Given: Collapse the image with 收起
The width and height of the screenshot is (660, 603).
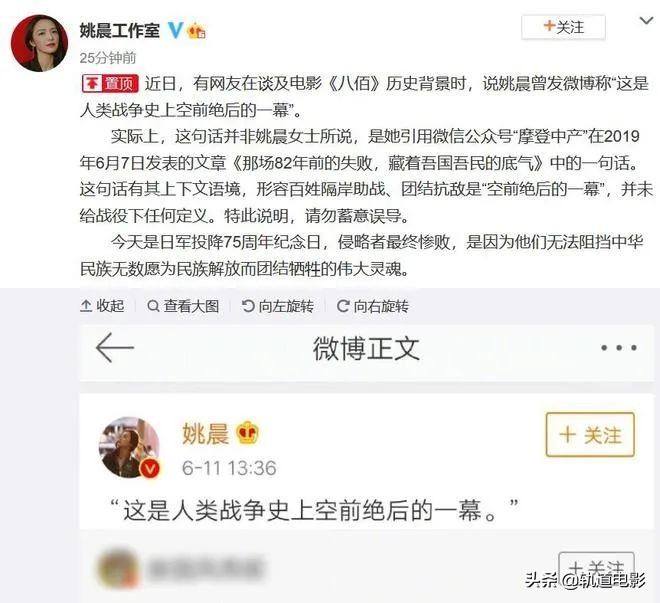Looking at the screenshot, I should 102,306.
